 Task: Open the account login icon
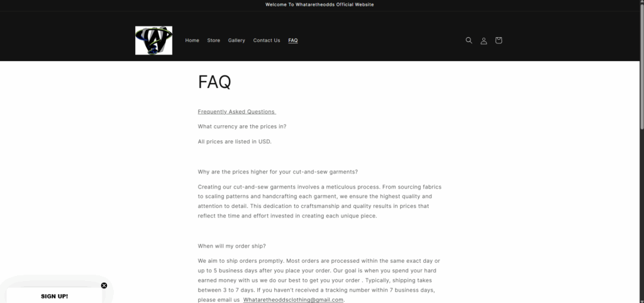pos(484,40)
